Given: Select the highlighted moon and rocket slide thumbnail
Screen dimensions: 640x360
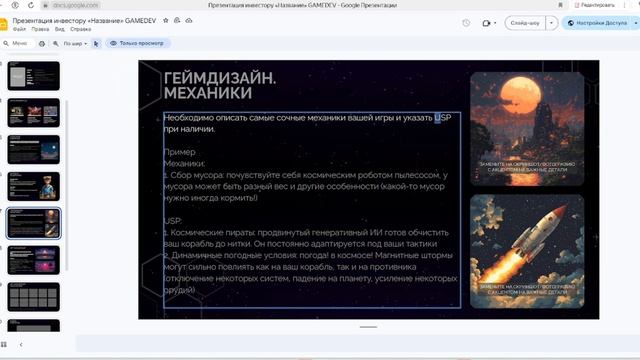Looking at the screenshot, I should tap(33, 223).
